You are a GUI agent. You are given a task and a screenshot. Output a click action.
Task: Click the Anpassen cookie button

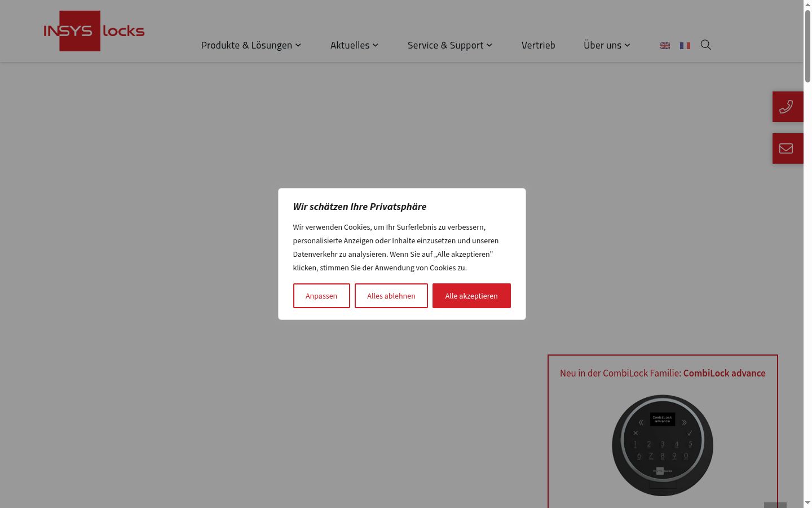(321, 296)
